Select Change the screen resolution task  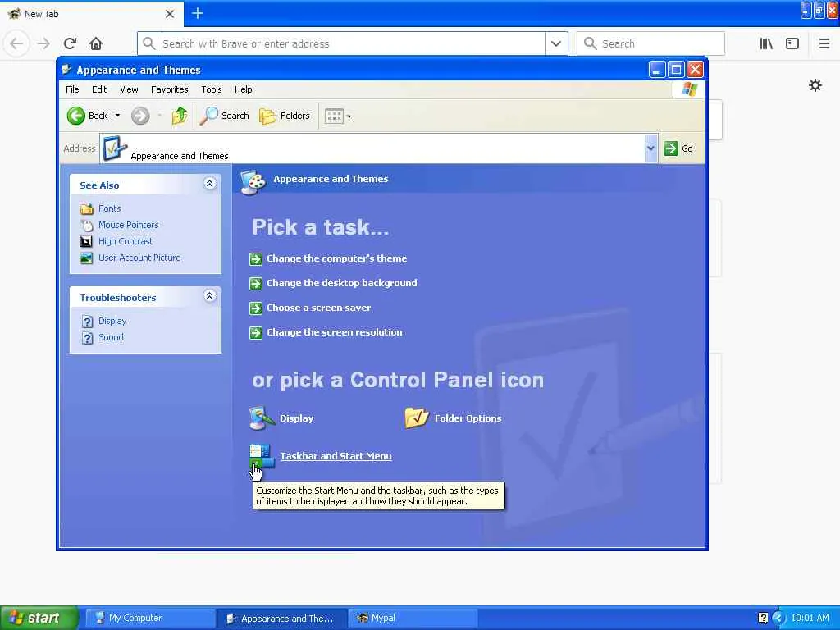pos(335,332)
